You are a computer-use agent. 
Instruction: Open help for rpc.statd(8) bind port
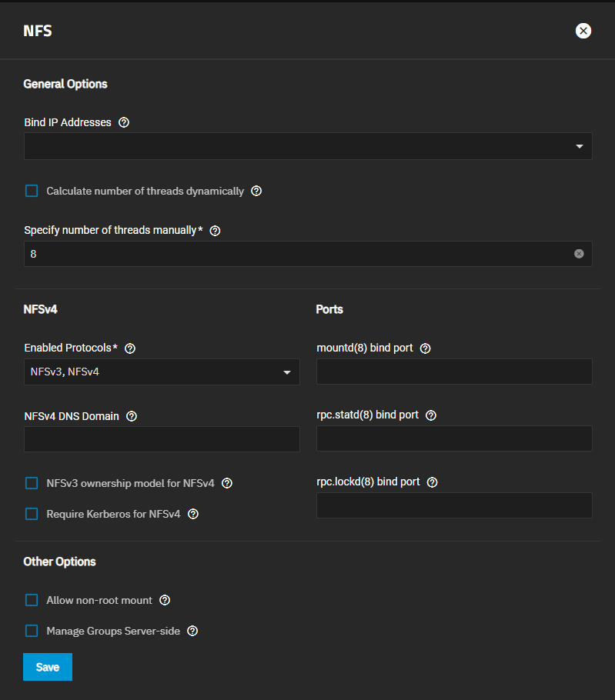coord(431,415)
